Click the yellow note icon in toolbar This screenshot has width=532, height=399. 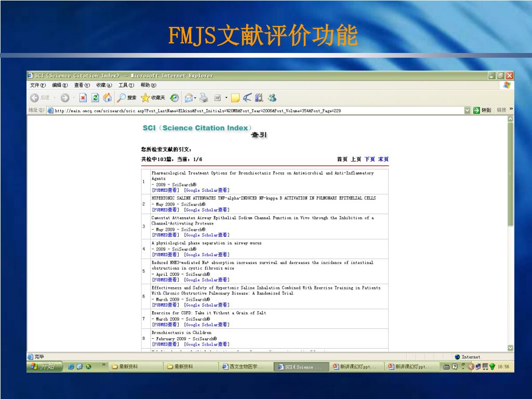pos(235,98)
